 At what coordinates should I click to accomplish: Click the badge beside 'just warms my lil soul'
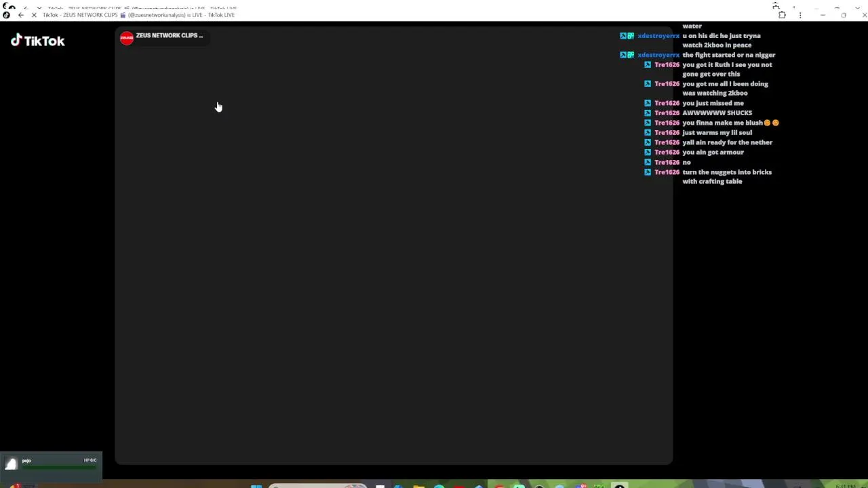coord(648,133)
